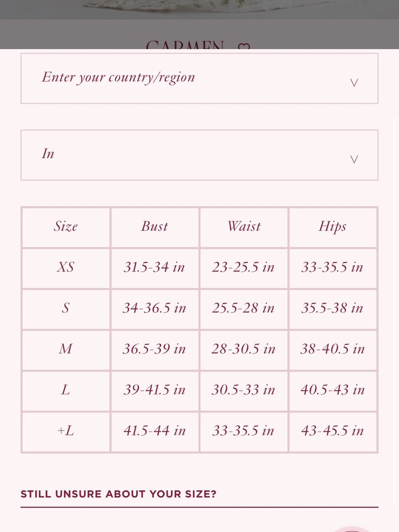The width and height of the screenshot is (399, 532).
Task: Click the chevron on the In unit selector
Action: (x=354, y=159)
